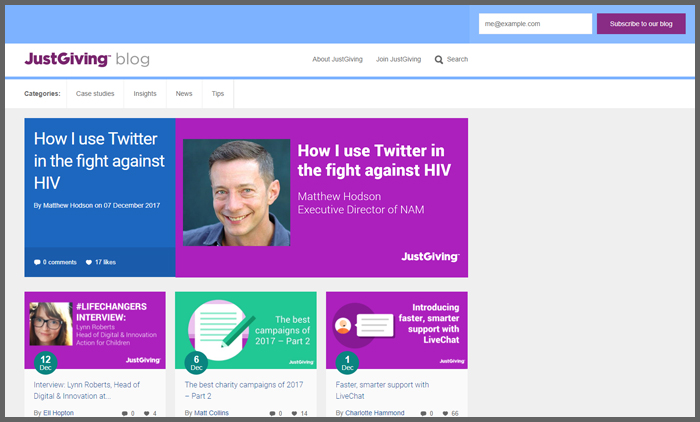Viewport: 700px width, 422px height.
Task: Click heart icon on LiveChat post
Action: tap(445, 414)
